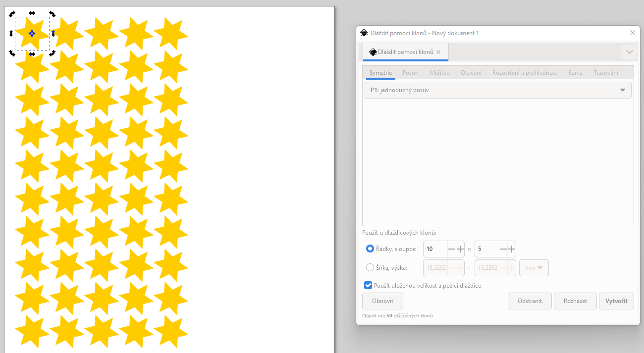Screen dimensions: 644x353
Task: Increase columns count with the plus stepper
Action: click(x=512, y=249)
